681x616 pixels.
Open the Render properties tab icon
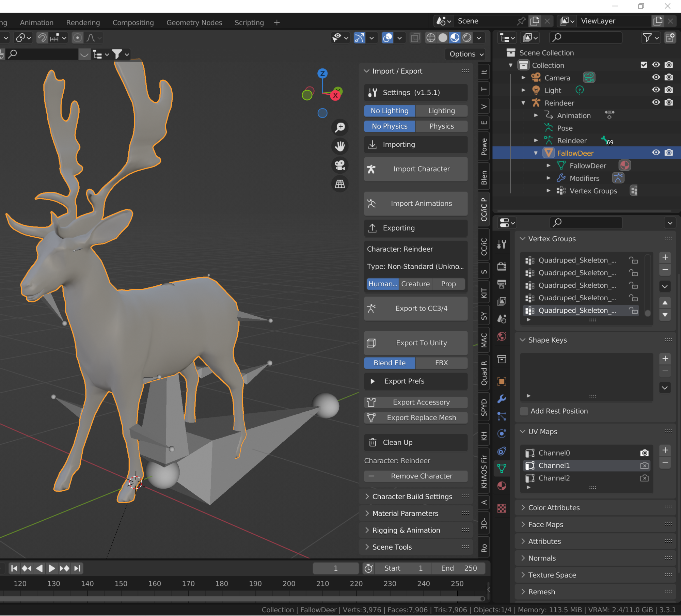click(502, 266)
